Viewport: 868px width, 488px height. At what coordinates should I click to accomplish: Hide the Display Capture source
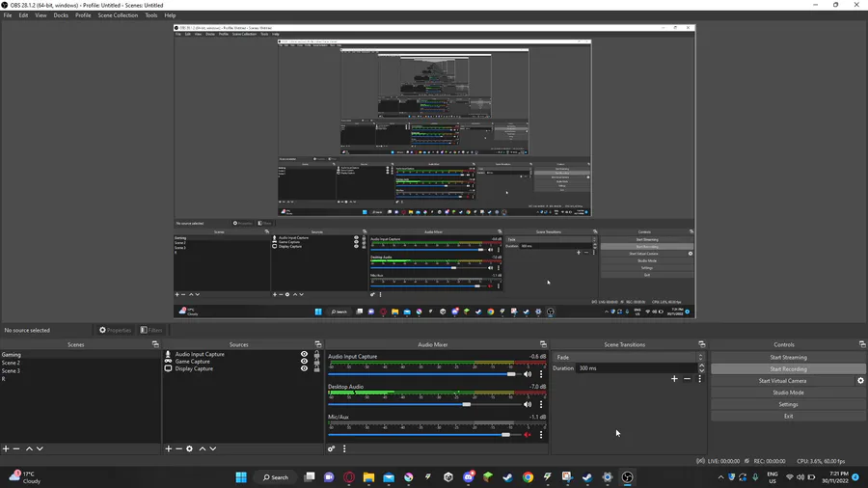(304, 368)
